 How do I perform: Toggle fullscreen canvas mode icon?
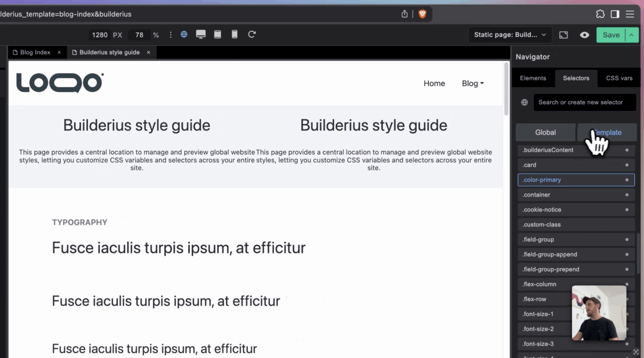point(563,35)
